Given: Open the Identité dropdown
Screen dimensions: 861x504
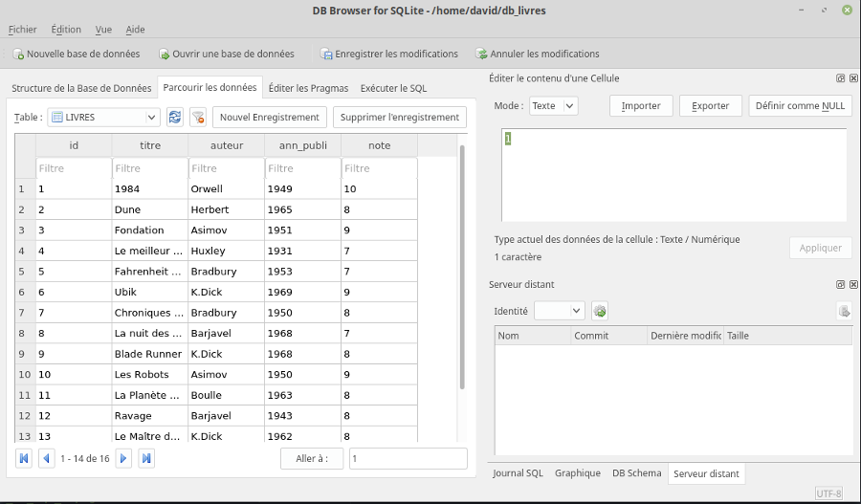Looking at the screenshot, I should [559, 311].
